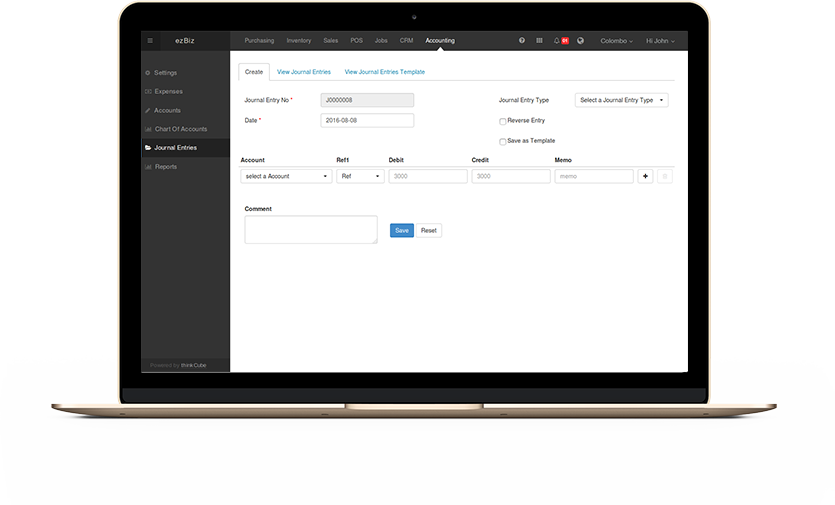The image size is (835, 505).
Task: Click the Expenses icon in sidebar
Action: click(148, 92)
